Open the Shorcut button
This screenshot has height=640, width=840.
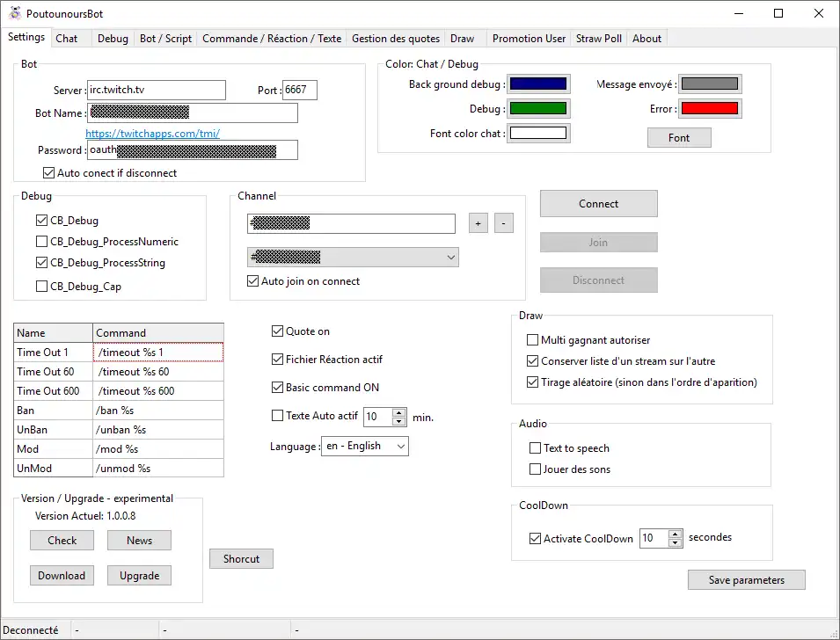(x=241, y=558)
